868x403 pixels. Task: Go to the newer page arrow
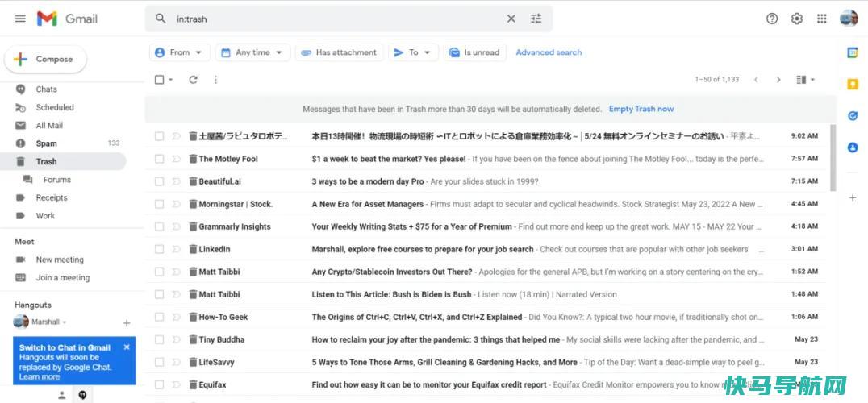point(756,80)
